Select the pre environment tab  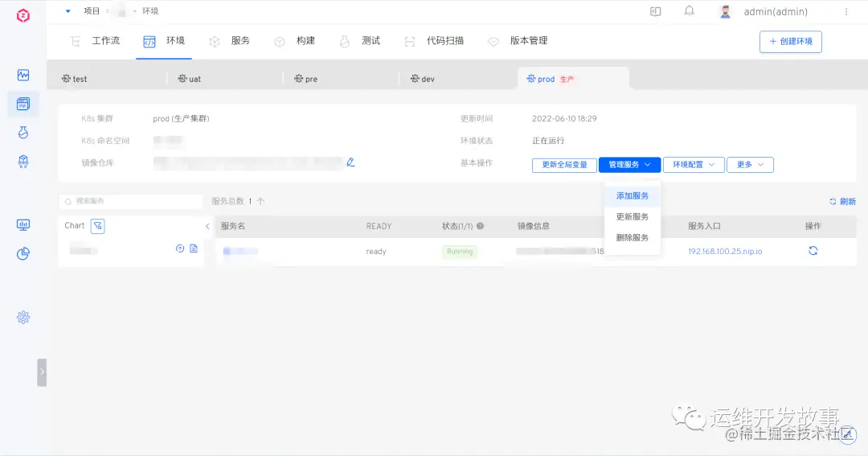tap(305, 79)
